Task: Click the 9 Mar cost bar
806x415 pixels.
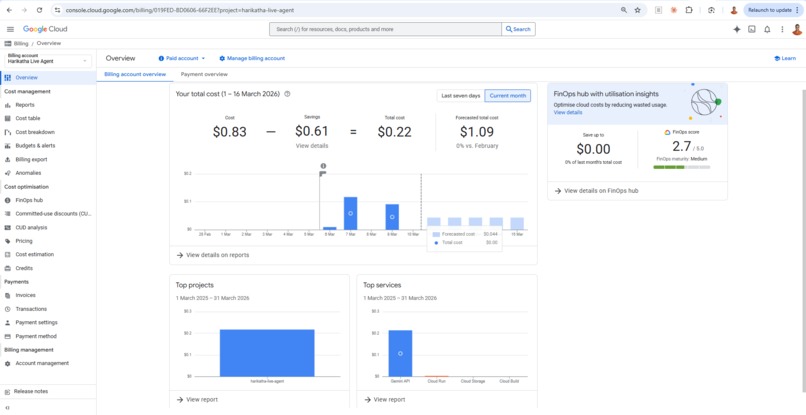Action: (392, 216)
